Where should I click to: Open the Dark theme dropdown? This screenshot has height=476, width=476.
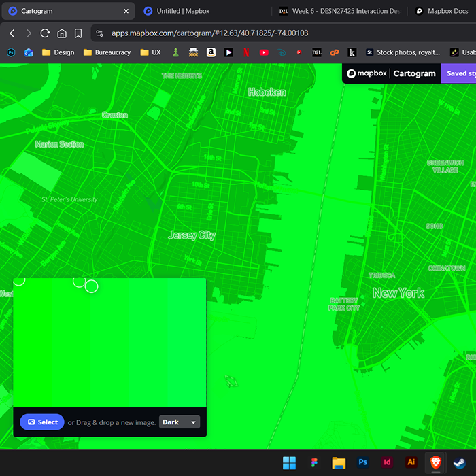pos(180,422)
